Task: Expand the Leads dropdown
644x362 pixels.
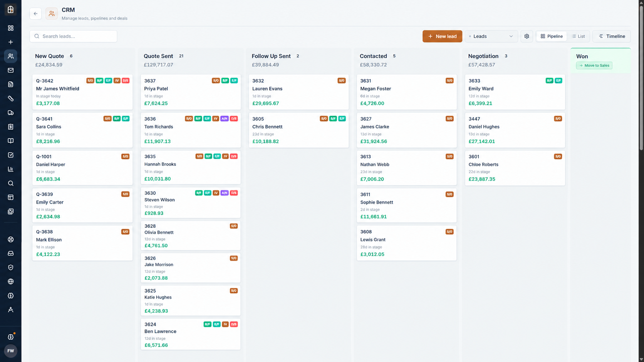Action: (491, 36)
